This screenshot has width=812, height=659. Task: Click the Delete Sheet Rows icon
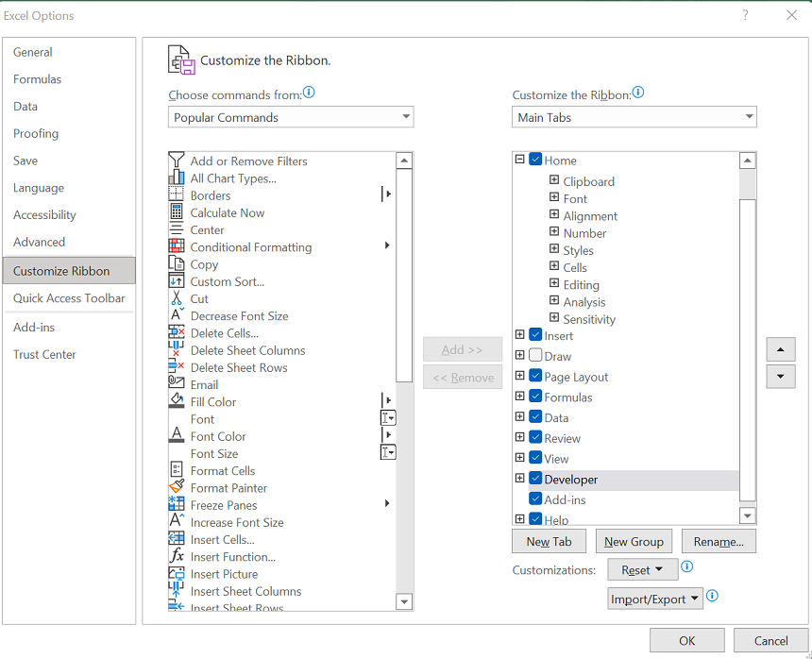point(176,366)
